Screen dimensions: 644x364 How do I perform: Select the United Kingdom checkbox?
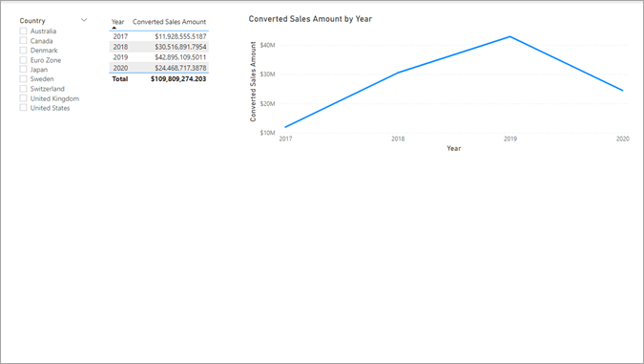point(24,98)
